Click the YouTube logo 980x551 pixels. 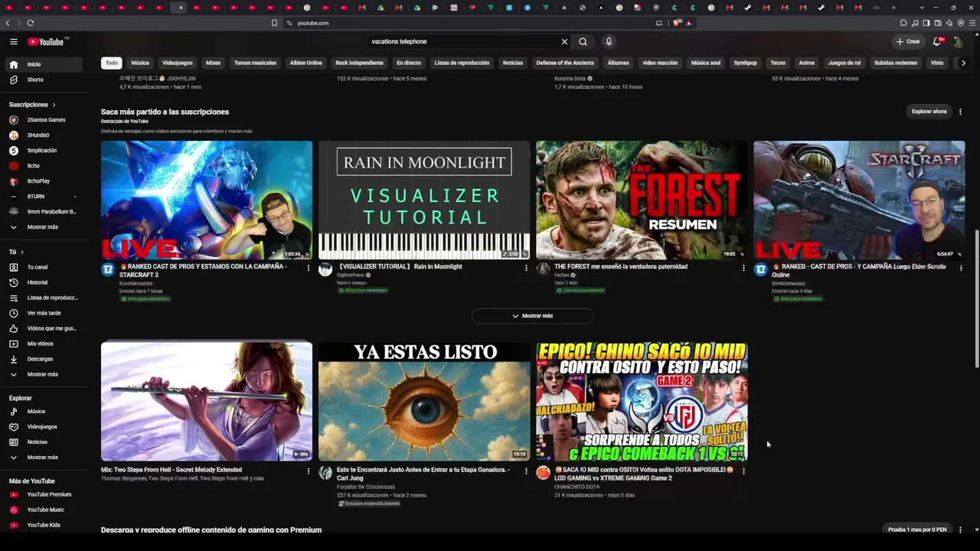[x=47, y=41]
